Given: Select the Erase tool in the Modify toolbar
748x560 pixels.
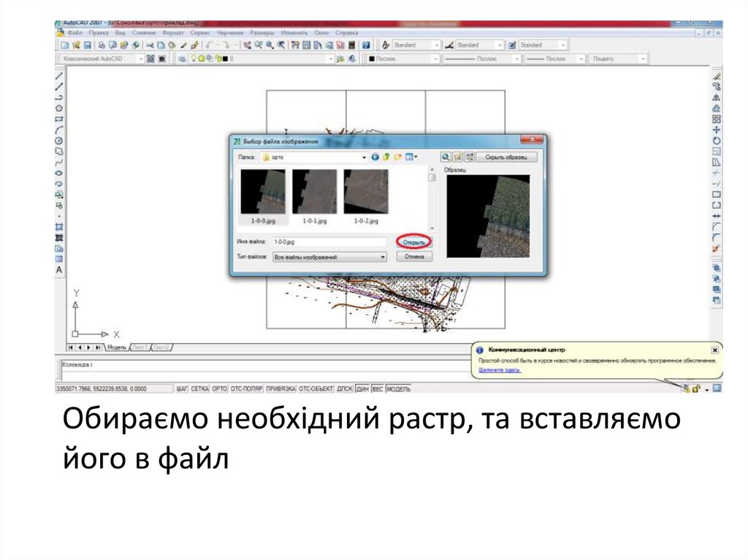Looking at the screenshot, I should click(717, 76).
